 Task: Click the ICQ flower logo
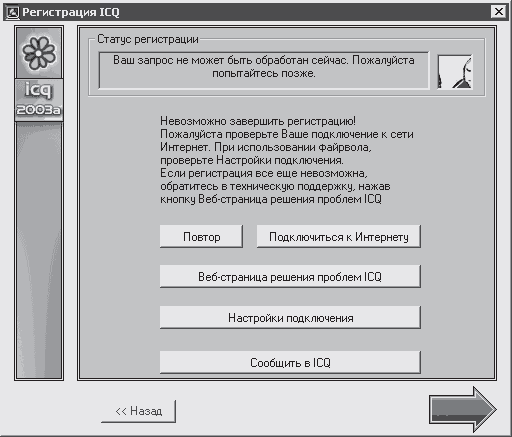[x=39, y=53]
